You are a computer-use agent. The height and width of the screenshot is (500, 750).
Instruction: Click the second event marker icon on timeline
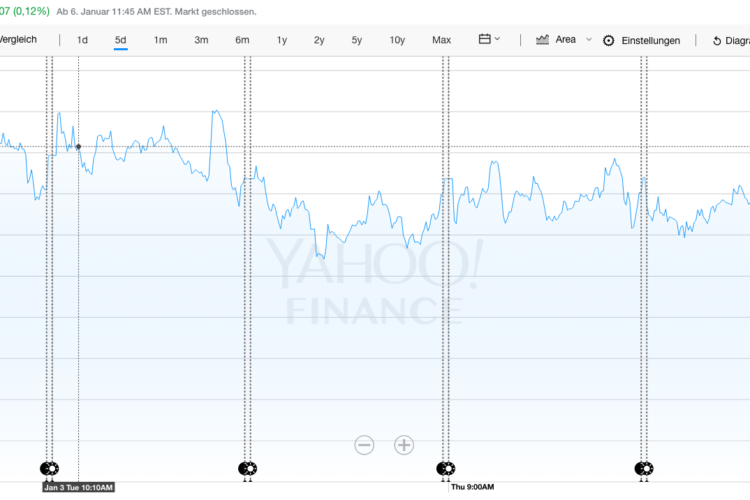(x=247, y=468)
